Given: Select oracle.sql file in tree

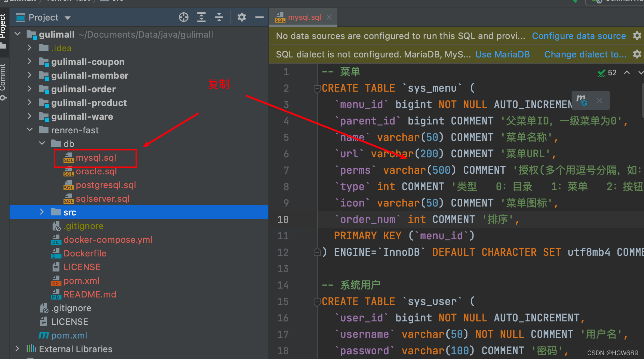Looking at the screenshot, I should [x=96, y=171].
